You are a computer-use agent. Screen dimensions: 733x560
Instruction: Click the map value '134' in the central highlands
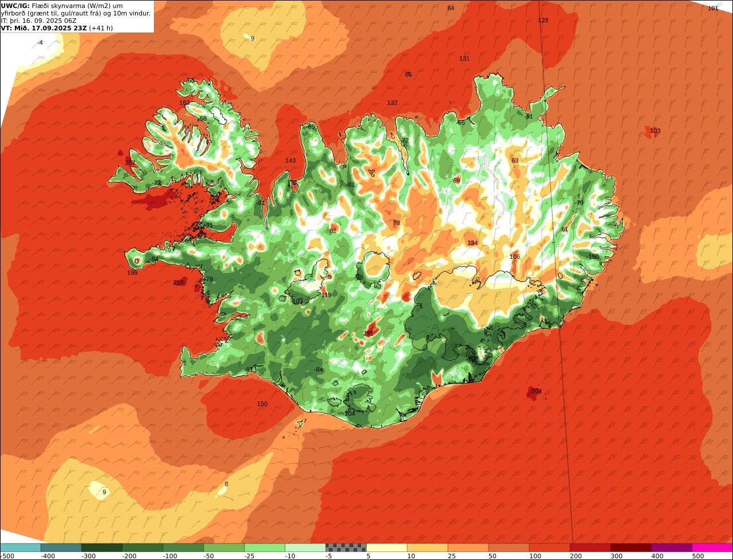click(x=472, y=243)
